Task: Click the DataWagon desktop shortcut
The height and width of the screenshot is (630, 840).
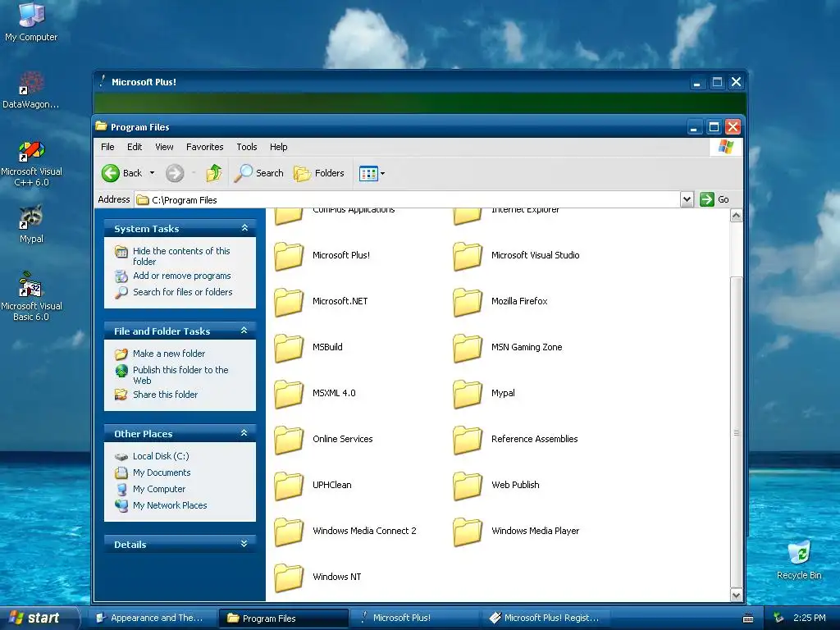Action: pos(31,90)
